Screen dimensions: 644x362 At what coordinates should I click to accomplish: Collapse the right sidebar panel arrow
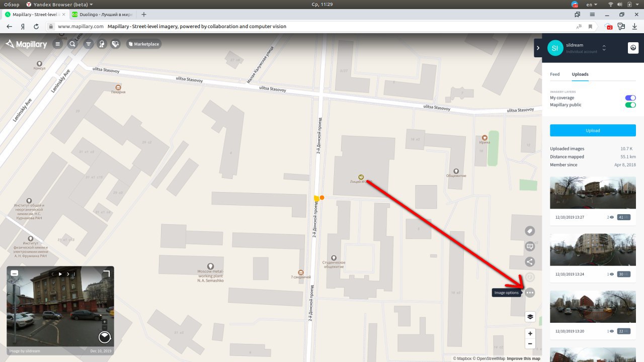(x=538, y=48)
